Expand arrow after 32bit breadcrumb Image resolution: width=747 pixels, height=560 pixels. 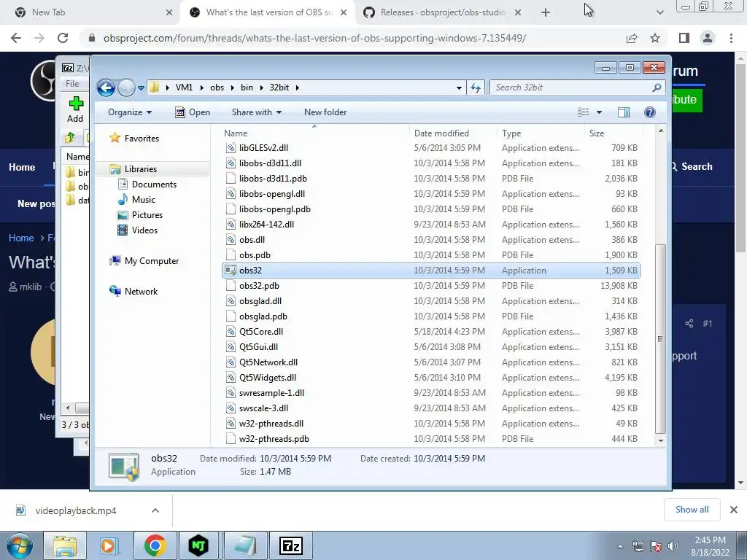[x=298, y=87]
